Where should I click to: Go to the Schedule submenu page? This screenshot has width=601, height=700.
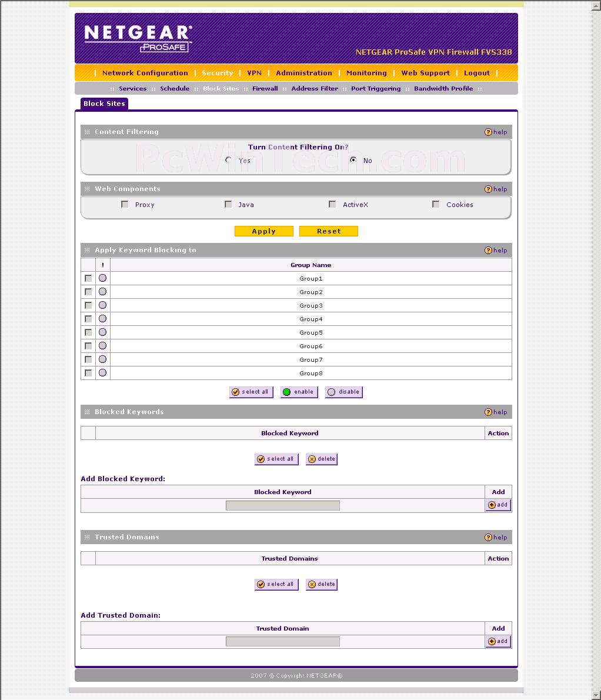click(x=175, y=89)
